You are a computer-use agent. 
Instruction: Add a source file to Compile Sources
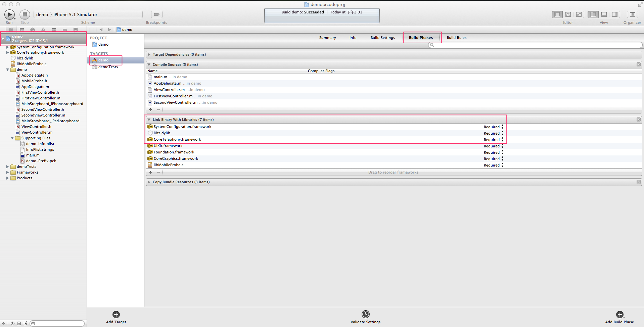pos(150,110)
